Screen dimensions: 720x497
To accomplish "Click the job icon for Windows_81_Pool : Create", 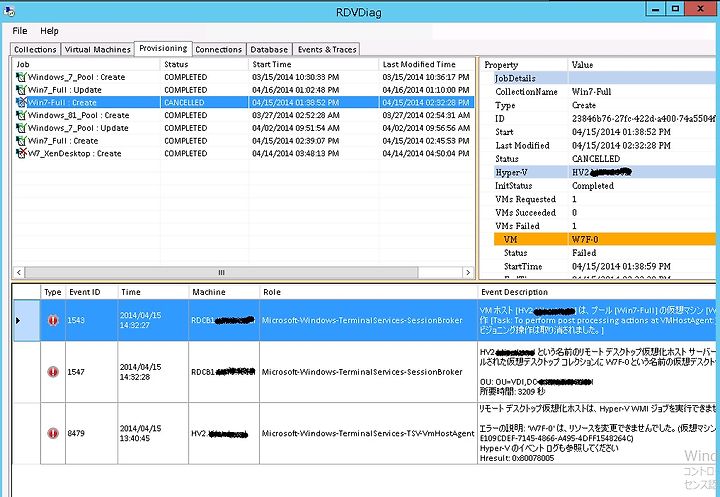I will (21, 115).
